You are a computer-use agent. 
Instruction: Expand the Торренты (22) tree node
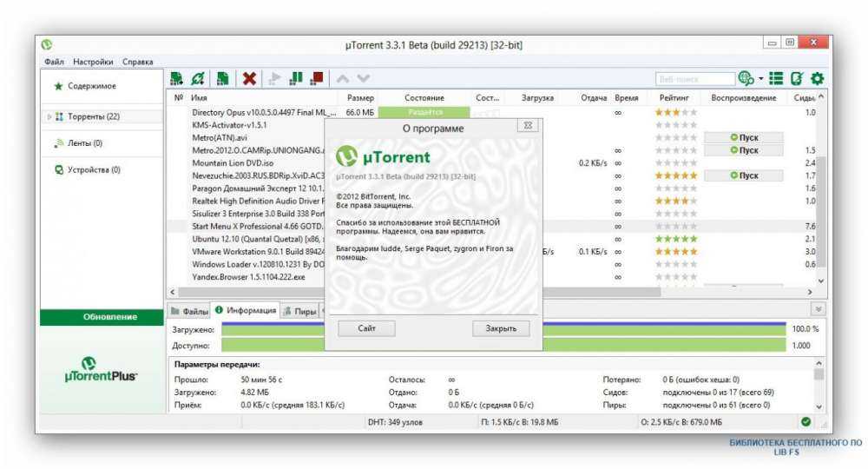[49, 116]
